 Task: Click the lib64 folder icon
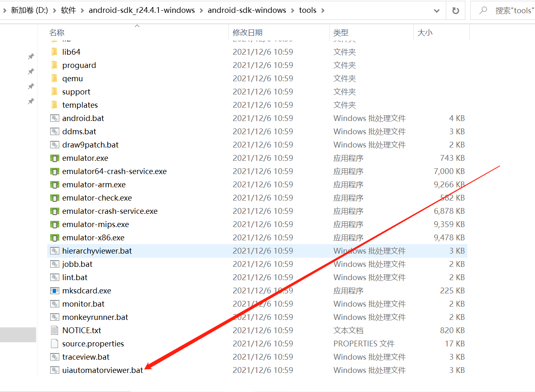[x=54, y=52]
